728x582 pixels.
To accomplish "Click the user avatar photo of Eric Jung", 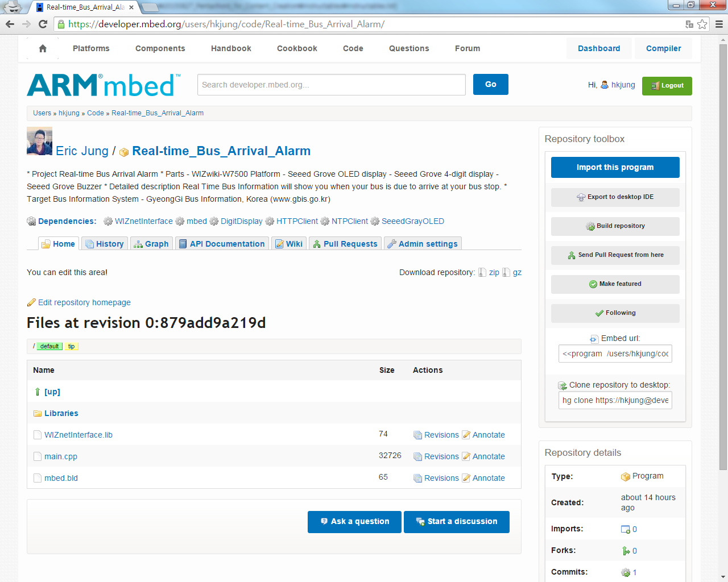I will (x=39, y=141).
